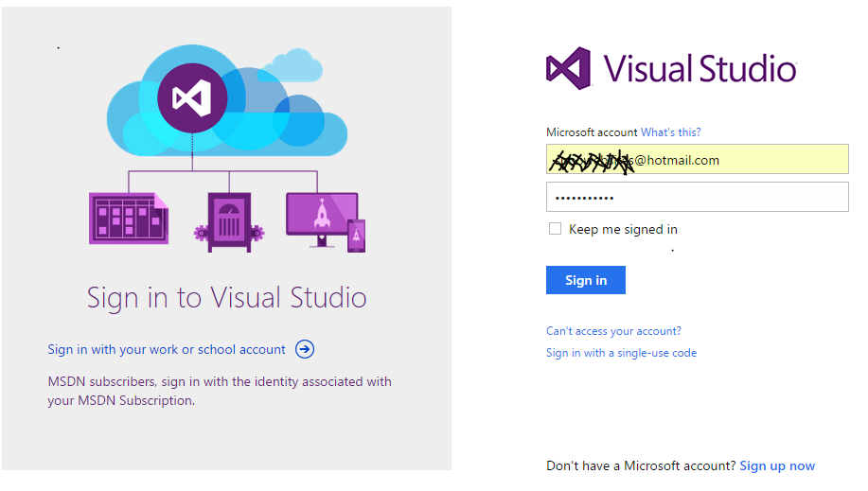Click the purple phone rocket illustration
The height and width of the screenshot is (491, 868).
pyautogui.click(x=357, y=236)
